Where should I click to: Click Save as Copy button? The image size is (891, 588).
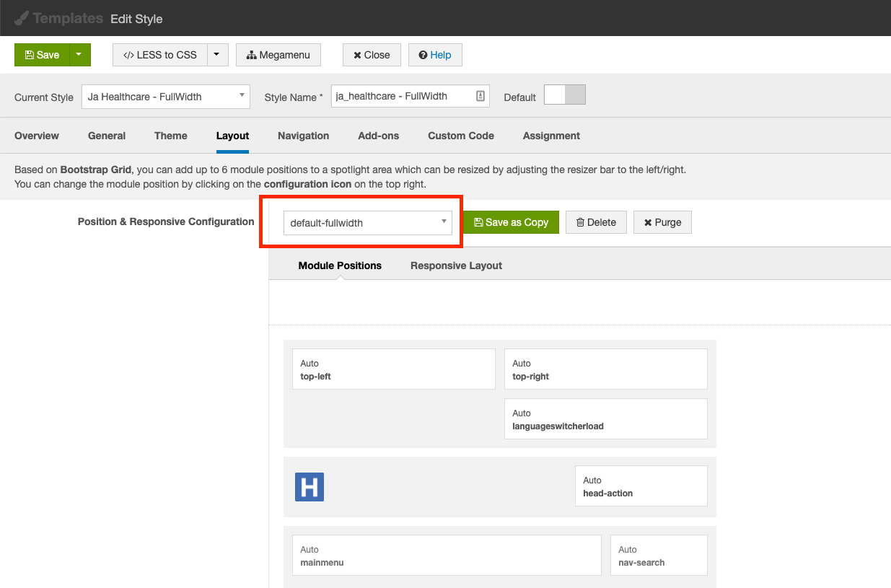(x=511, y=222)
